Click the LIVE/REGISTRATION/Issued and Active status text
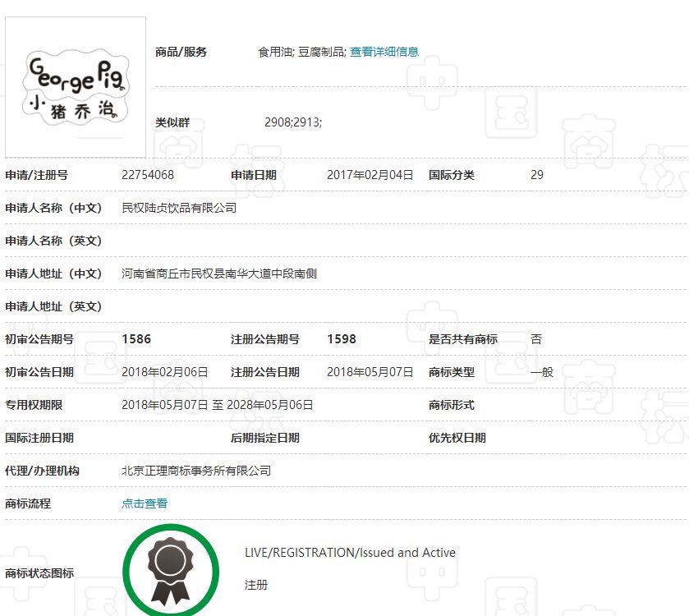The image size is (689, 616). [350, 553]
